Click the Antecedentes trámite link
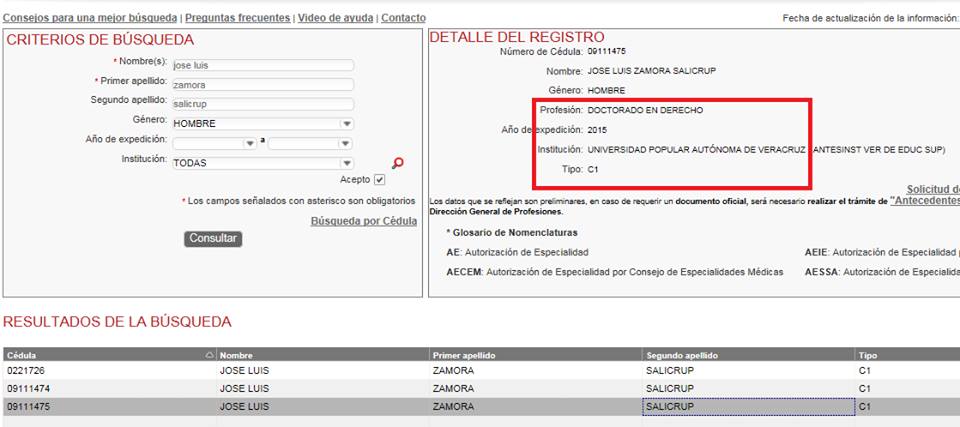 [925, 200]
